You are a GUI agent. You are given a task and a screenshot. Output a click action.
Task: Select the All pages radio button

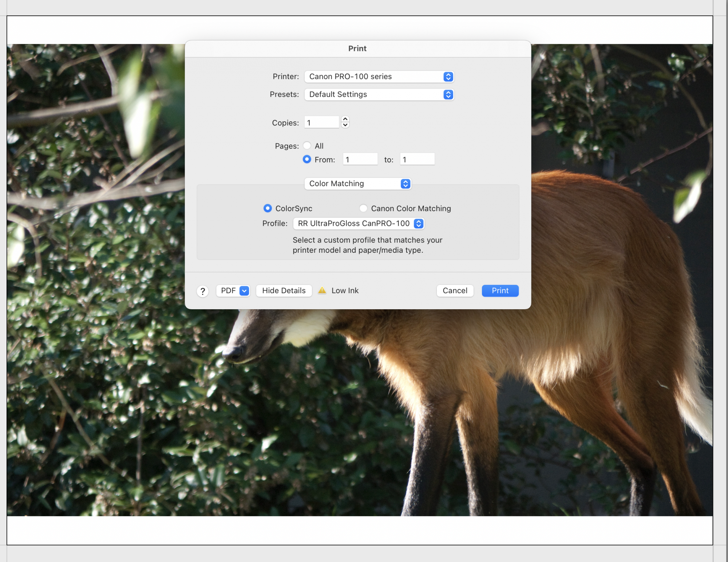(x=307, y=146)
